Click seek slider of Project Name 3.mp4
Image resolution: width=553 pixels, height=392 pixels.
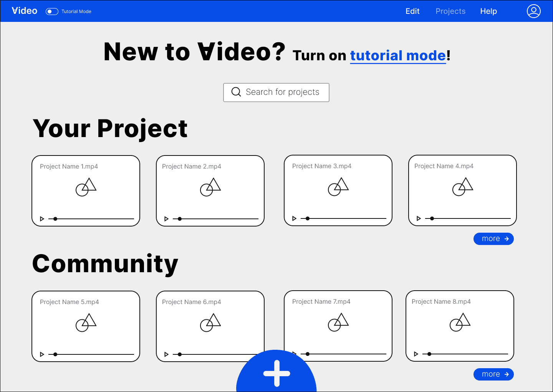click(x=343, y=218)
